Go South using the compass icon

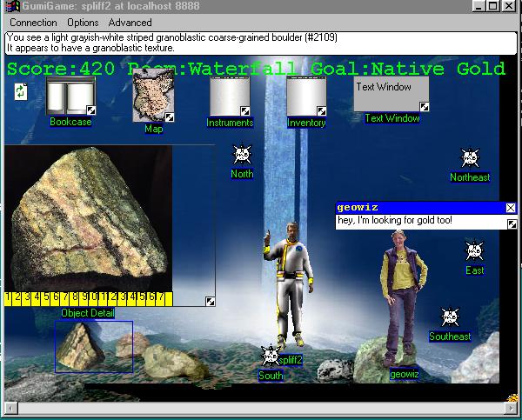271,357
